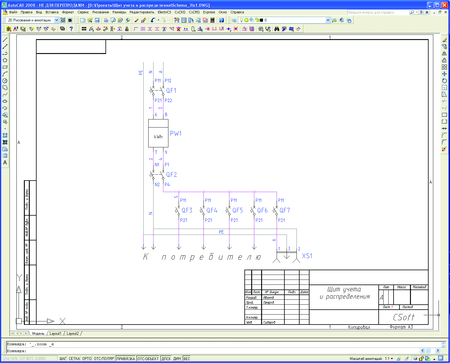
Task: Toggle ДПСК dynamic UCS
Action: (166, 358)
